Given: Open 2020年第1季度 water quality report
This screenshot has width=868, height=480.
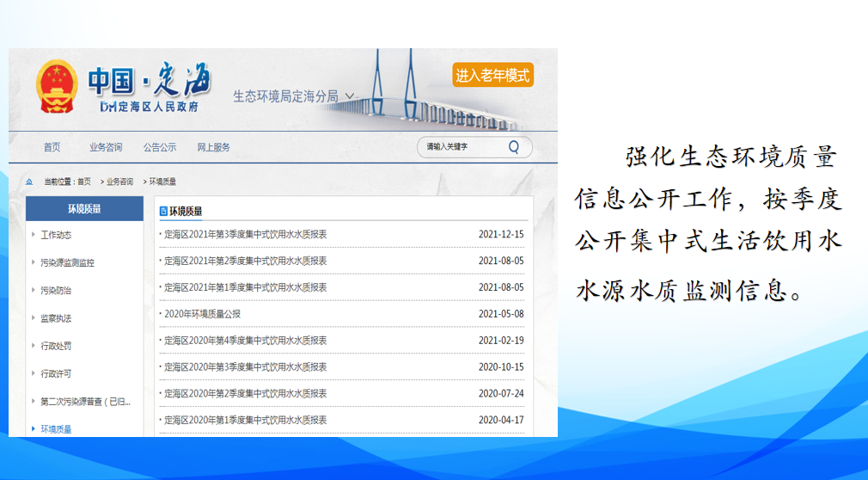Looking at the screenshot, I should (246, 420).
